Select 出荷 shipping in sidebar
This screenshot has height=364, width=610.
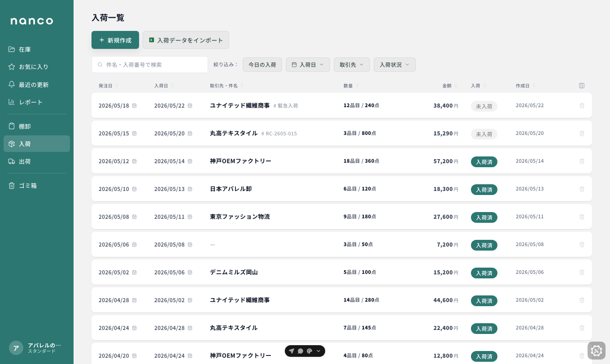37,161
